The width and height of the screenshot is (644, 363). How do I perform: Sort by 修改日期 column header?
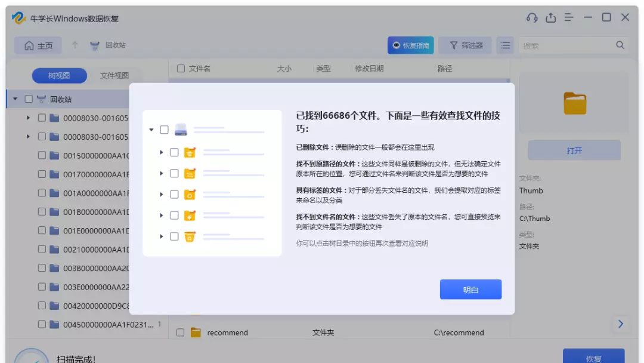click(x=369, y=69)
